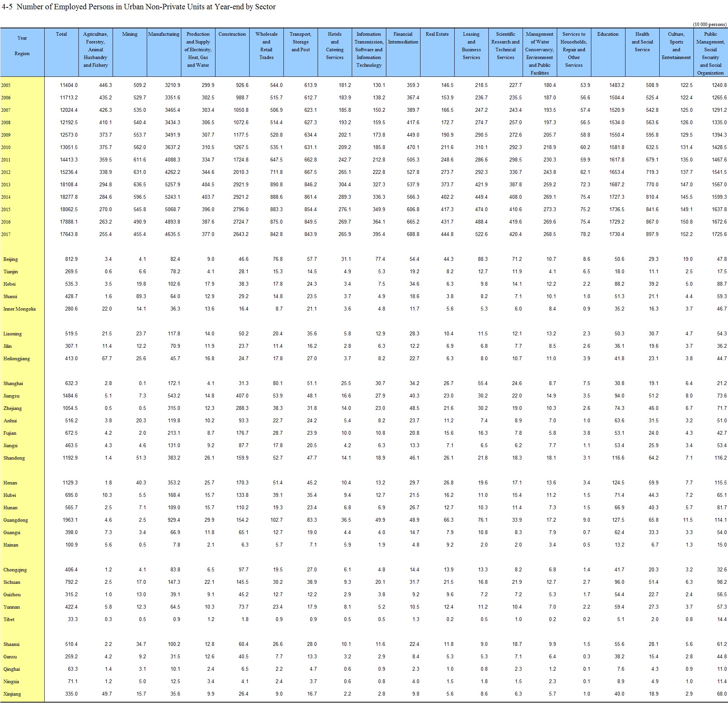Click Guangdong's total value 1963.1
Viewport: 728px width, 715px height.
tap(70, 520)
